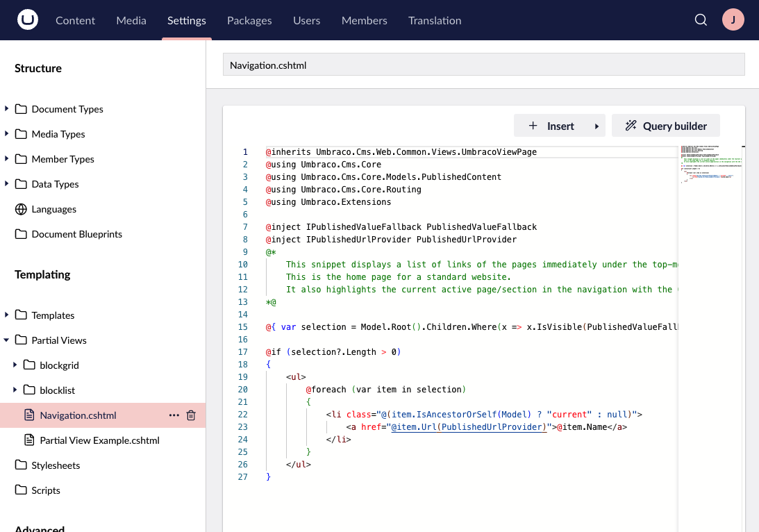Expand the Templates tree node
This screenshot has height=532, width=759.
[x=6, y=315]
